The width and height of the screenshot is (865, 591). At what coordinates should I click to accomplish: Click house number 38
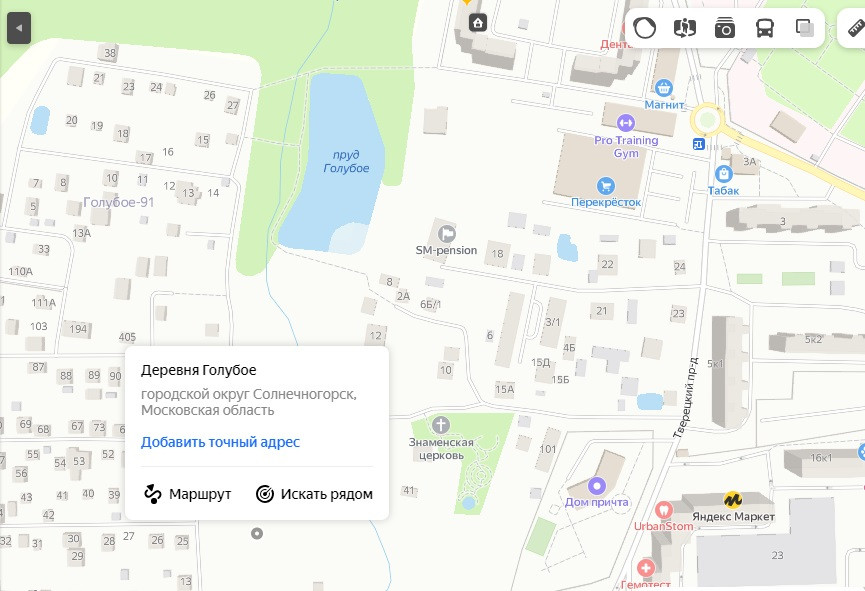pos(110,53)
